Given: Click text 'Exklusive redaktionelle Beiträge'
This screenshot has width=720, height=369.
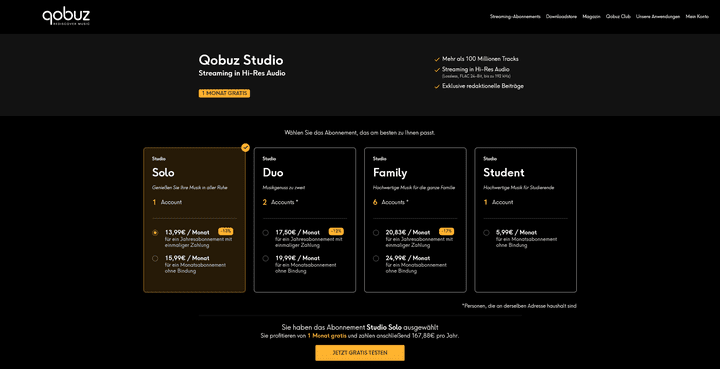Looking at the screenshot, I should click(483, 86).
